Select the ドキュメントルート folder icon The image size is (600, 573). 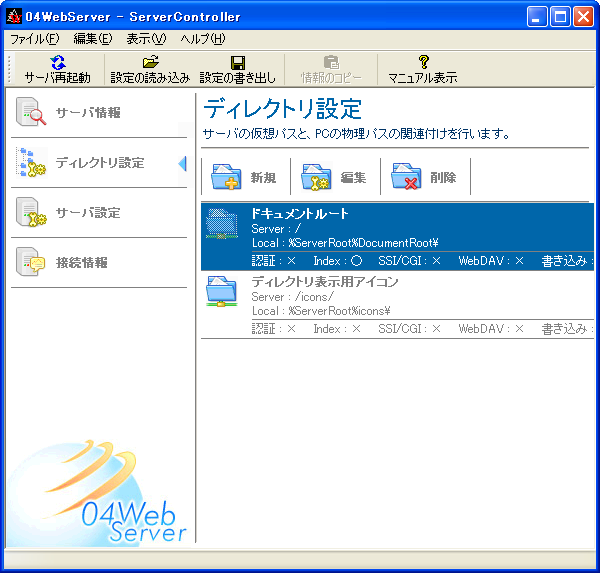tap(222, 224)
